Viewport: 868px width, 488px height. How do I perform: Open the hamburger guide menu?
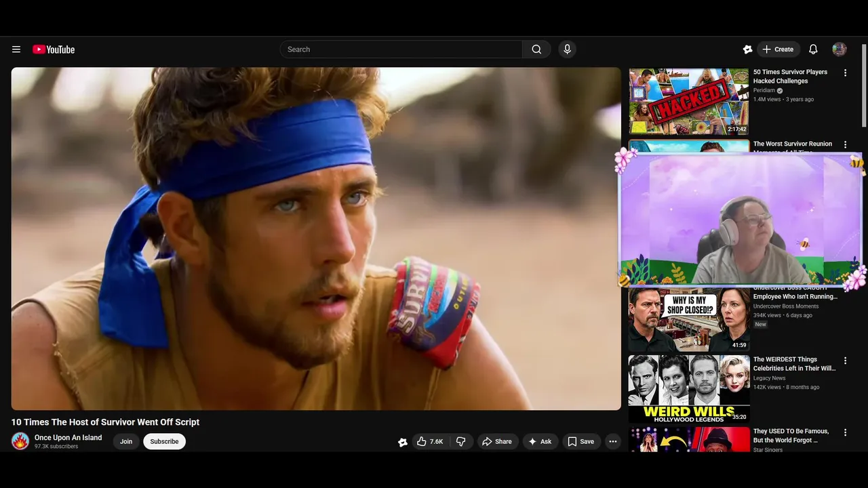pyautogui.click(x=16, y=49)
